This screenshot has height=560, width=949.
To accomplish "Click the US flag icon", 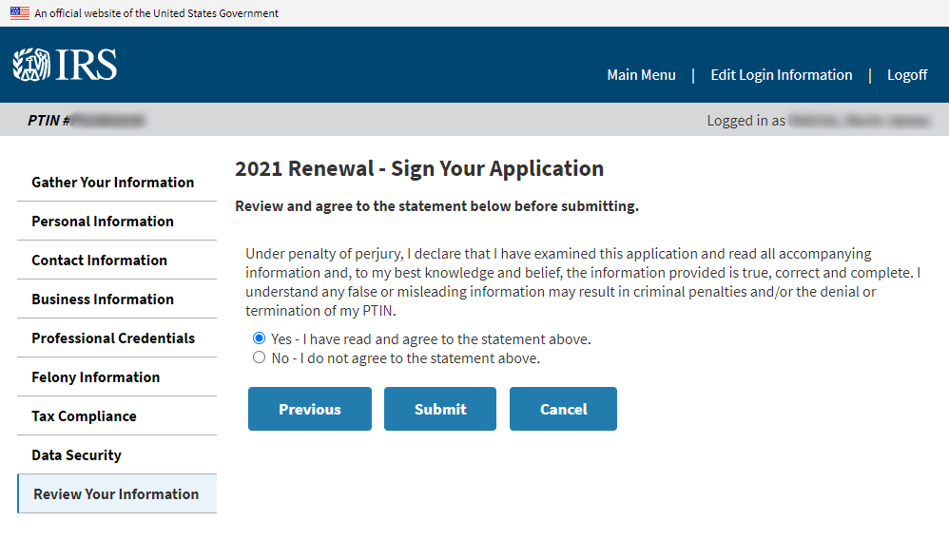I will point(19,12).
